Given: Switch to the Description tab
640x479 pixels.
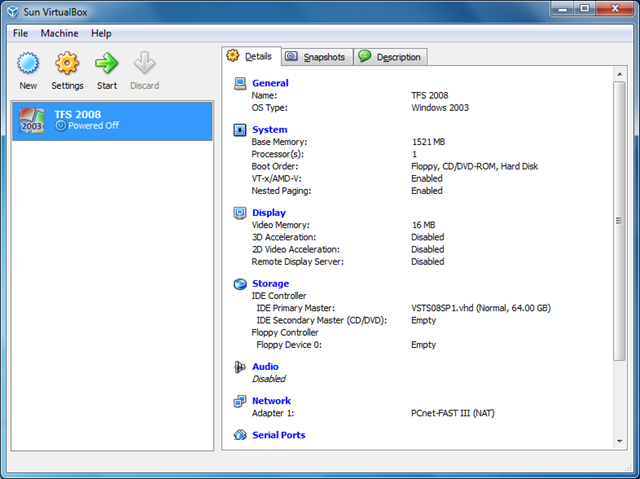Looking at the screenshot, I should pyautogui.click(x=390, y=57).
